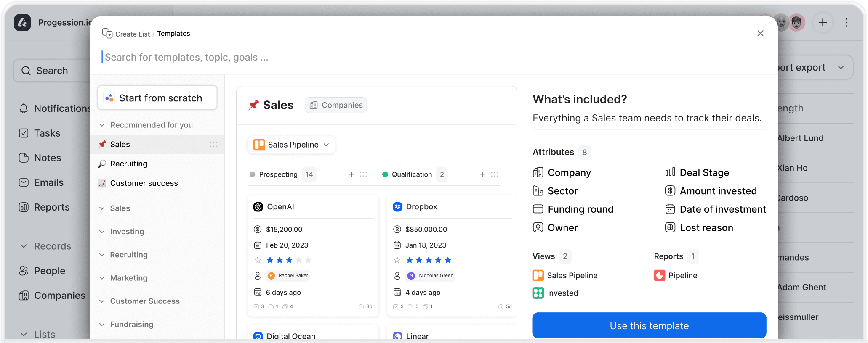Open the three-dot more options menu
This screenshot has height=343, width=868.
tap(847, 23)
